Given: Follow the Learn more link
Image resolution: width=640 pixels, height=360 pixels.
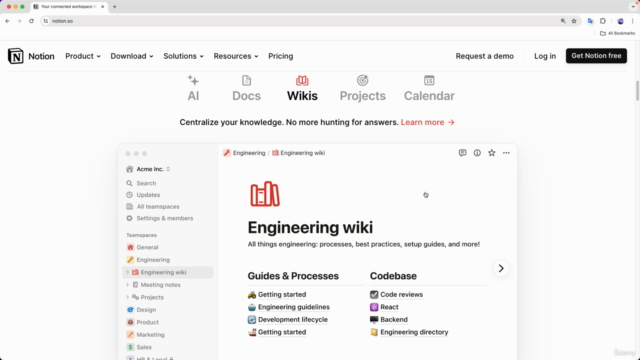Looking at the screenshot, I should coord(427,122).
